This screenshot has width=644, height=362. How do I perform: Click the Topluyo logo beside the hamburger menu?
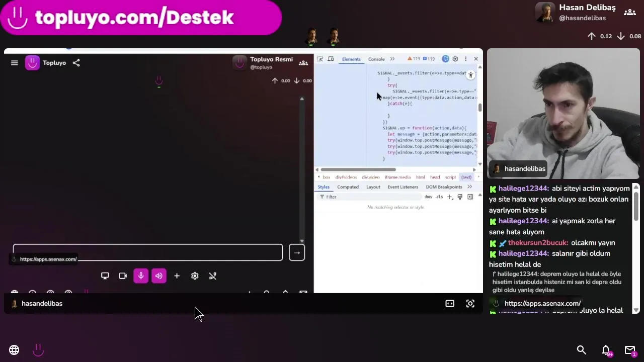32,63
